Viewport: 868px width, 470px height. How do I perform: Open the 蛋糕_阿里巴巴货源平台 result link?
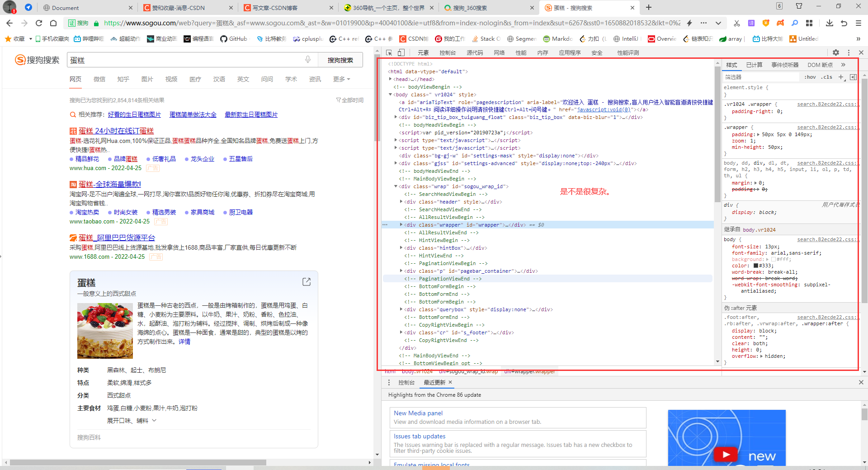pos(117,237)
